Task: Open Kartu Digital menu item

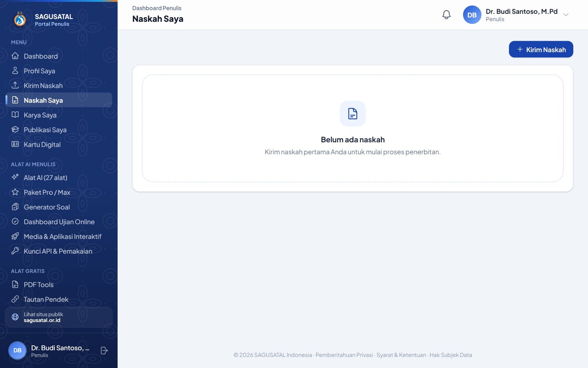Action: (59, 144)
